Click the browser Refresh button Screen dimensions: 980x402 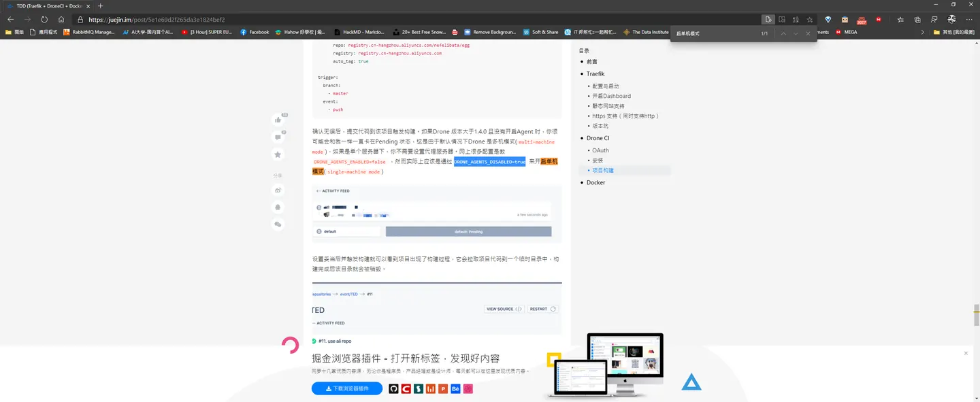44,20
